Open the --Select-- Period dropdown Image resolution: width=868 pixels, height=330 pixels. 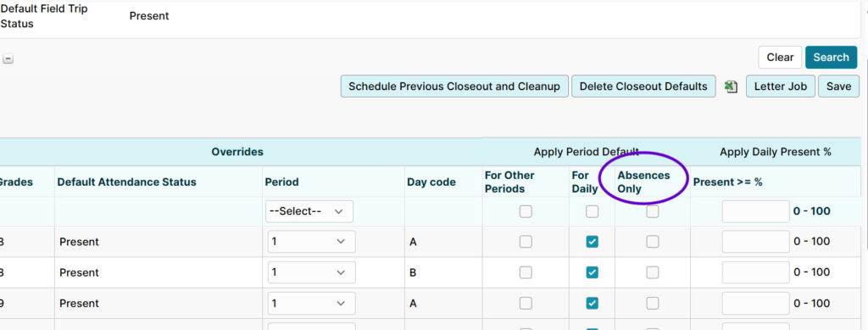pos(309,211)
